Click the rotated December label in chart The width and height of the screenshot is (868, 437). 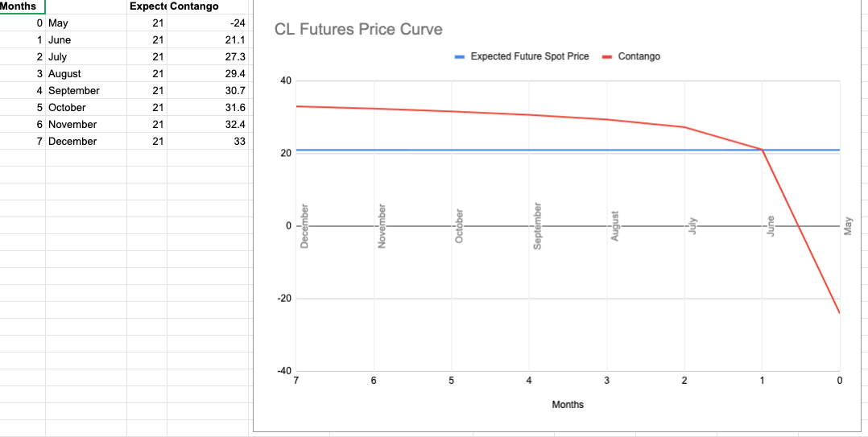(304, 226)
